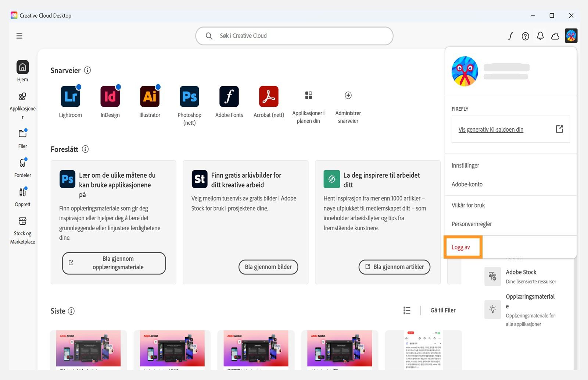This screenshot has width=588, height=380.
Task: Click the profile avatar in top bar
Action: point(571,36)
